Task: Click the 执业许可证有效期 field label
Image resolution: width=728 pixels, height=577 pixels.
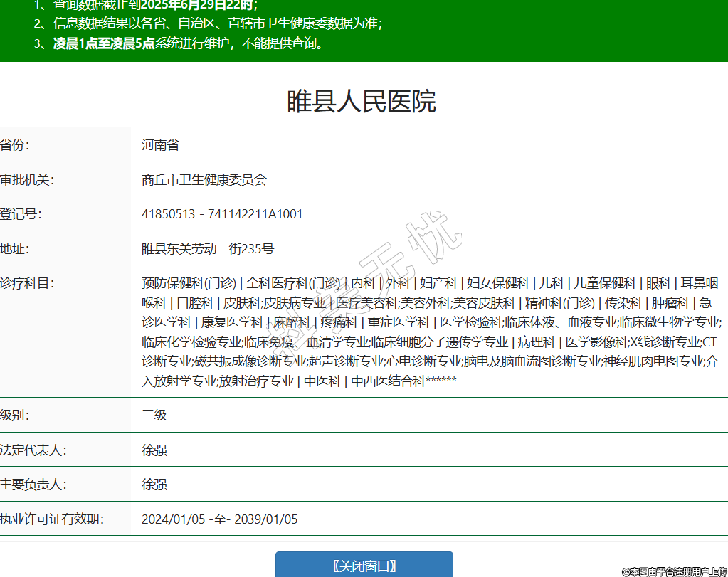Action: click(52, 519)
